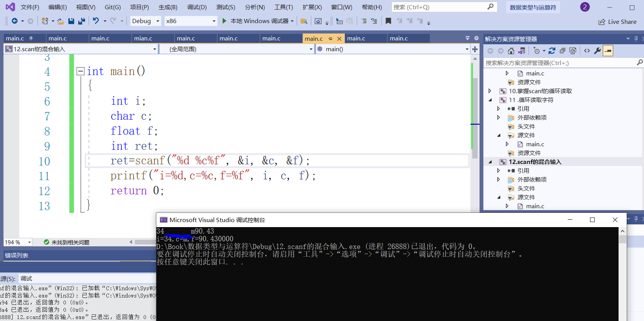Click the notification badge showing 2
Screen dimensions: 644x321
tap(585, 7)
